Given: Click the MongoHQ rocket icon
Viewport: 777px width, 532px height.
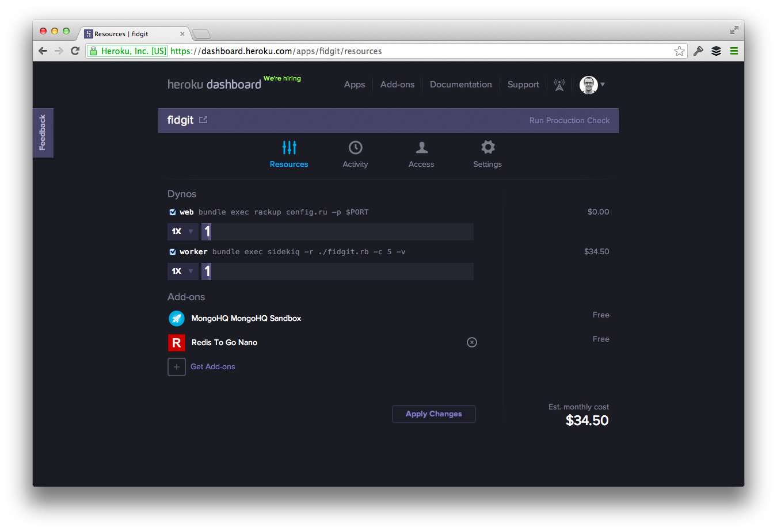Looking at the screenshot, I should (177, 318).
